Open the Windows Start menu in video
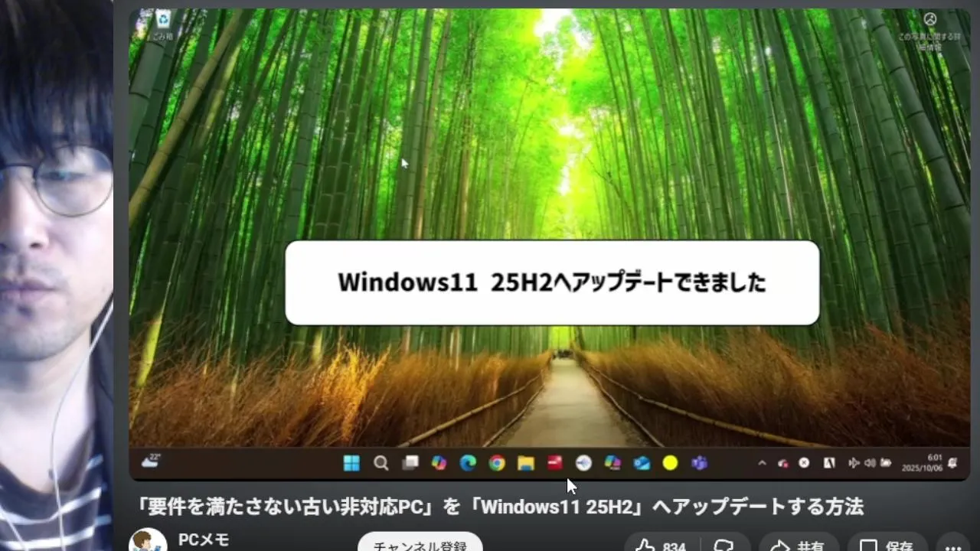980x551 pixels. (351, 462)
